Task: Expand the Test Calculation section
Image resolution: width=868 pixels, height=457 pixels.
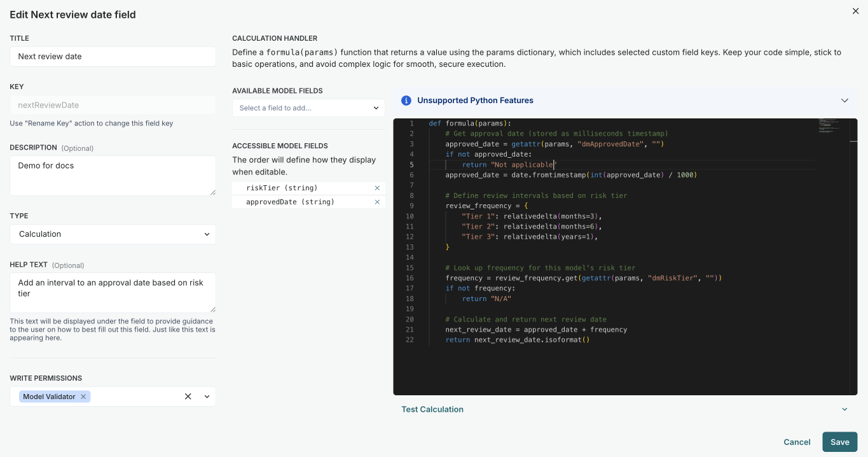Action: (x=845, y=409)
